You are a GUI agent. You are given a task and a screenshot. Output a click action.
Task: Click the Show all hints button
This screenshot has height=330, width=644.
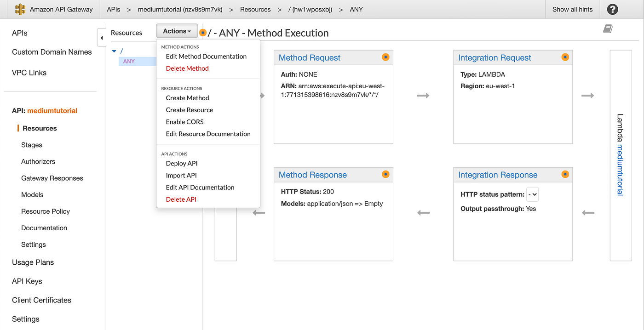click(x=572, y=9)
